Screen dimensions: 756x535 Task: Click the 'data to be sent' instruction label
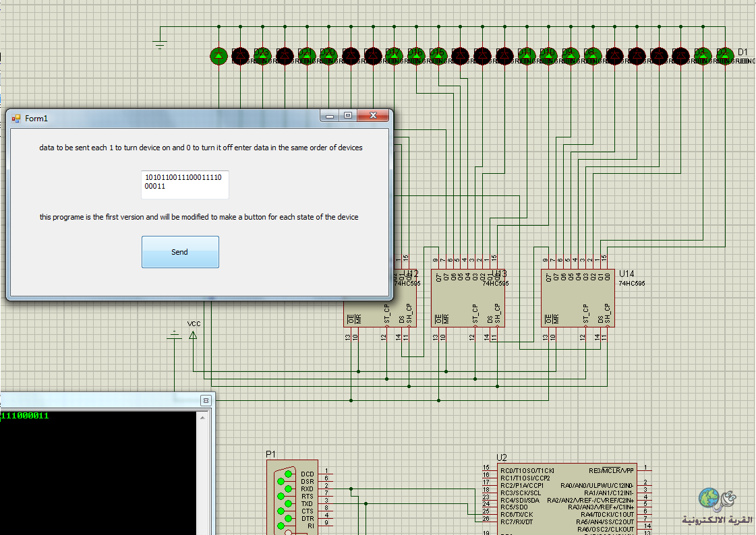(x=200, y=148)
